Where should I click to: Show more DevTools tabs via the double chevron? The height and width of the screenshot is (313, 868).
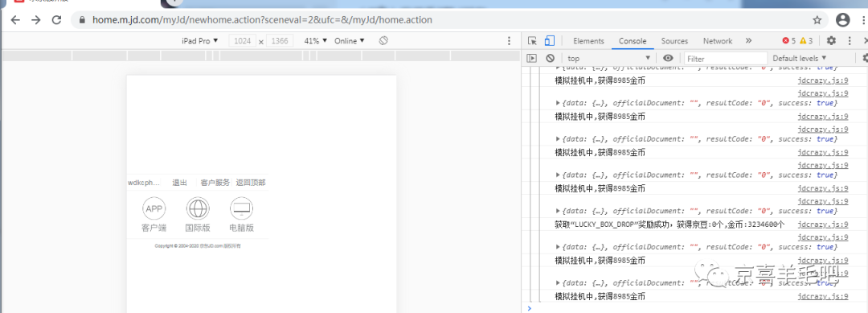[x=749, y=41]
